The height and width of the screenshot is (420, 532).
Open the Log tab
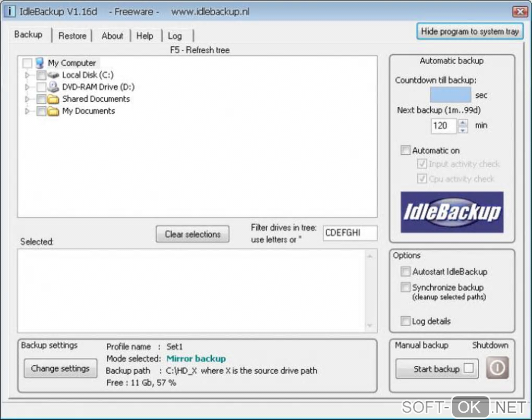click(175, 35)
